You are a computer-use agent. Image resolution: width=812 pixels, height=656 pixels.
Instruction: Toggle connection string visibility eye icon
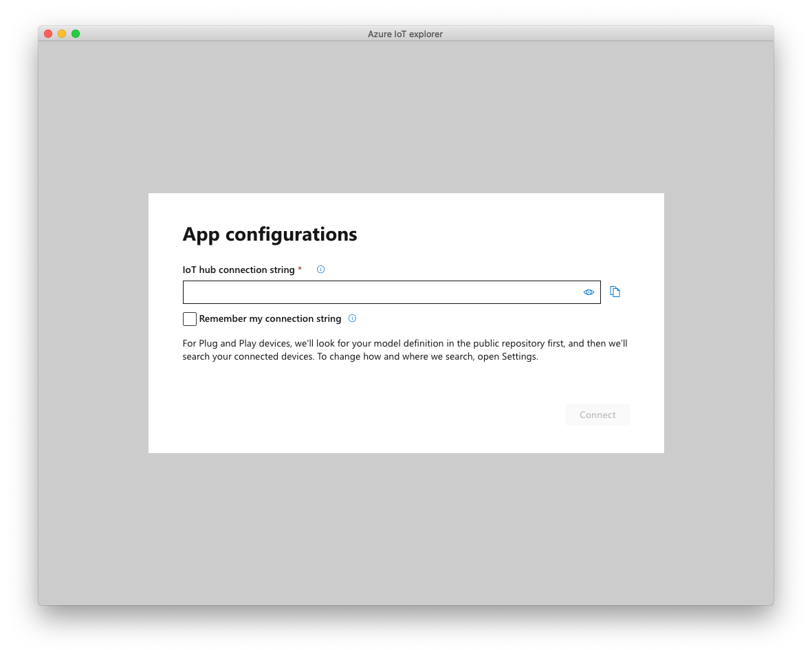pyautogui.click(x=589, y=292)
